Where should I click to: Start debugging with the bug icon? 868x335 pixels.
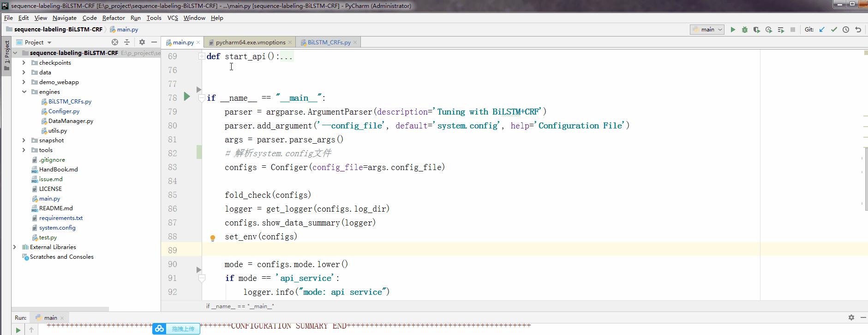(x=745, y=30)
